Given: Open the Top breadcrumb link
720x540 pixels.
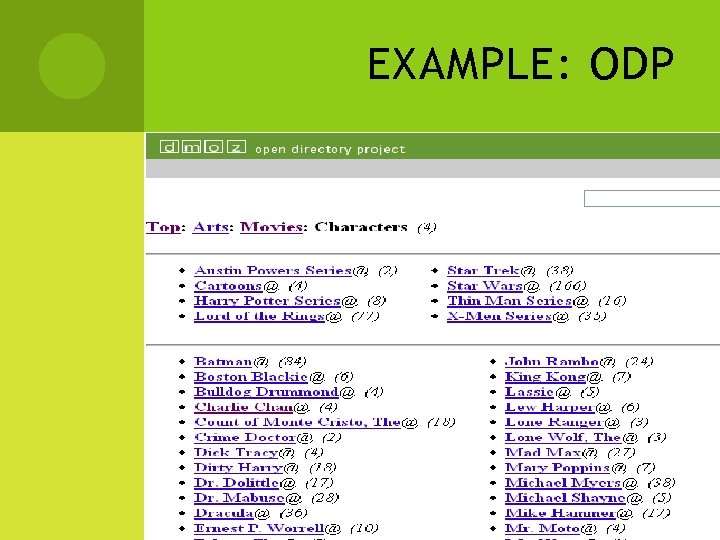Looking at the screenshot, I should [163, 227].
